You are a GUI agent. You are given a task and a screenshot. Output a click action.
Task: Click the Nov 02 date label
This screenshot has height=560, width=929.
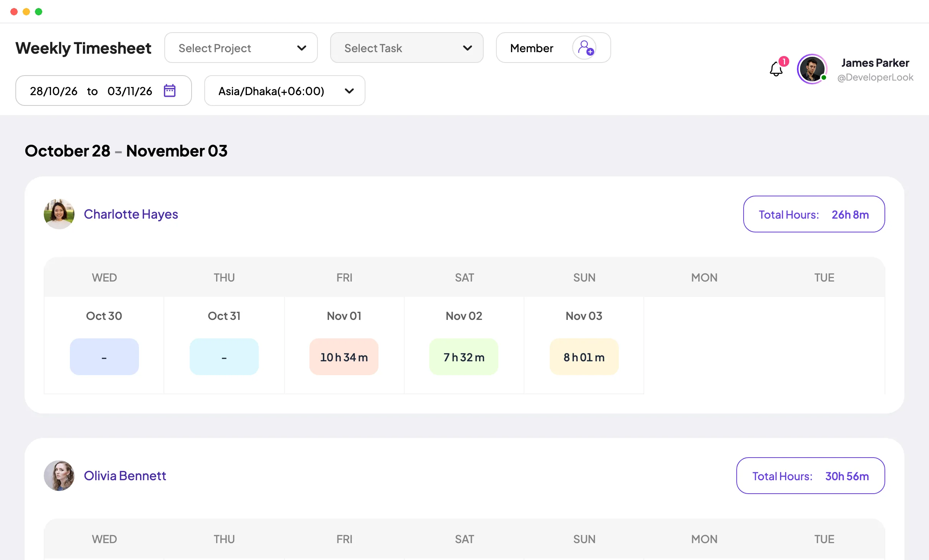[464, 316]
